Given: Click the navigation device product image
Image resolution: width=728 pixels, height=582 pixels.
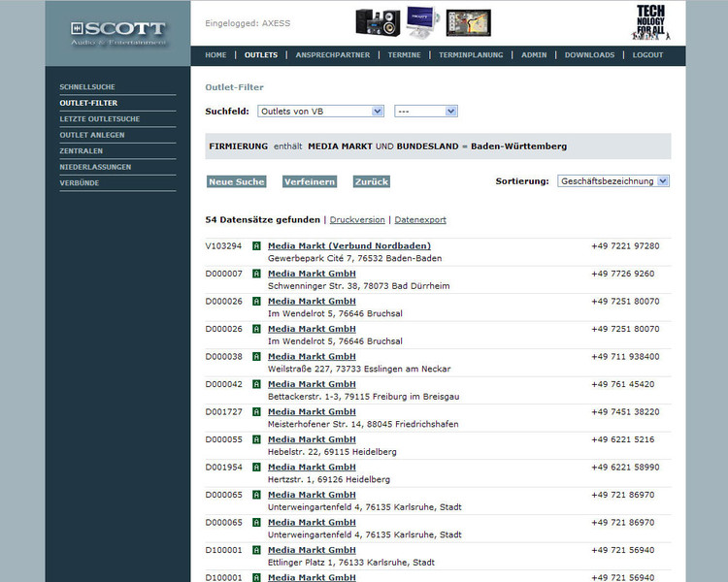Looking at the screenshot, I should pos(469,22).
